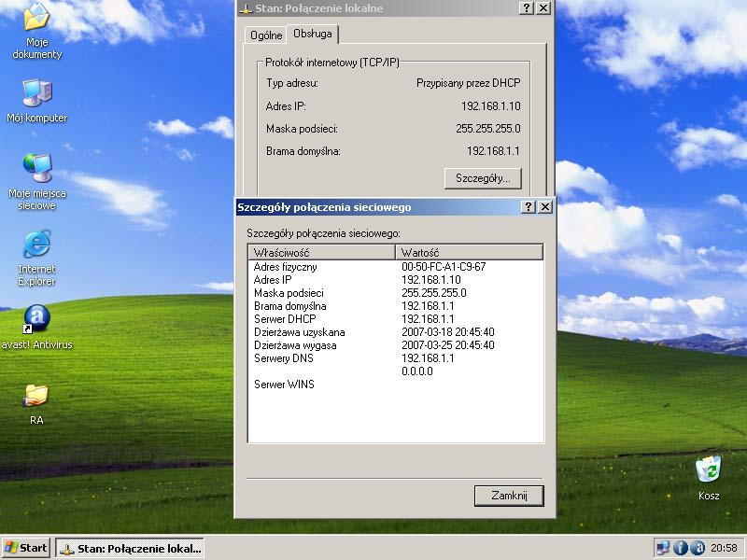Click the Szczegóły... button
747x560 pixels.
[x=483, y=178]
